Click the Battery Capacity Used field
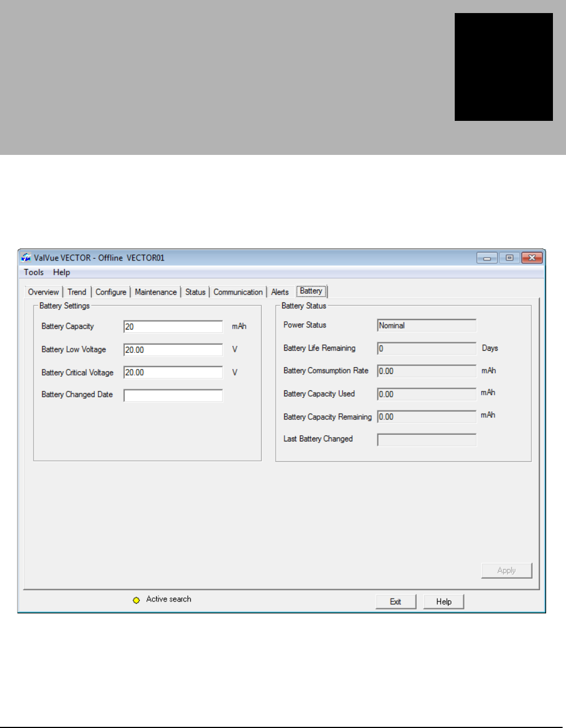This screenshot has width=566, height=728. coord(427,394)
